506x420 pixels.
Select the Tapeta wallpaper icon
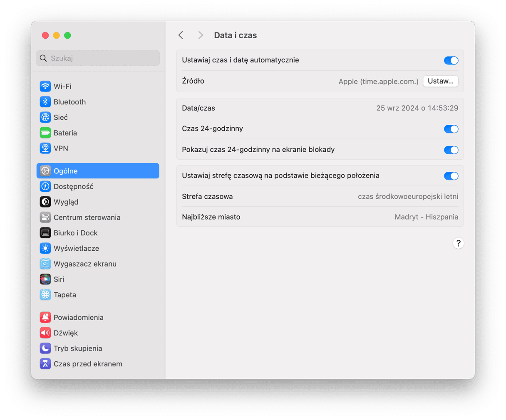tap(45, 295)
